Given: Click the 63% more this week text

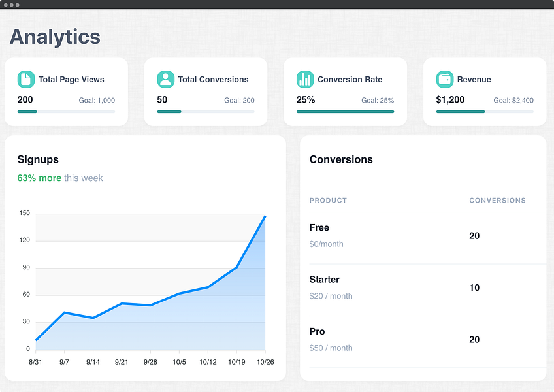Looking at the screenshot, I should 60,178.
